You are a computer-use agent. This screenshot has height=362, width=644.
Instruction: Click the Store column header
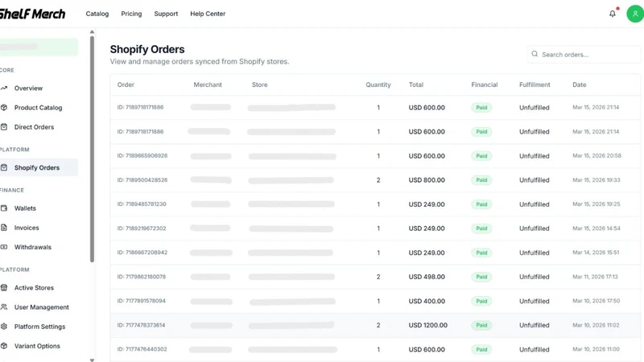click(259, 84)
